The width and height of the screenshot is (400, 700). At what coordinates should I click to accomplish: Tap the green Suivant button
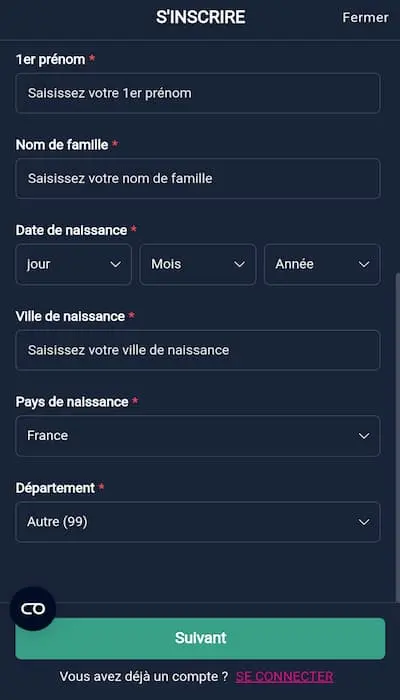pyautogui.click(x=200, y=638)
